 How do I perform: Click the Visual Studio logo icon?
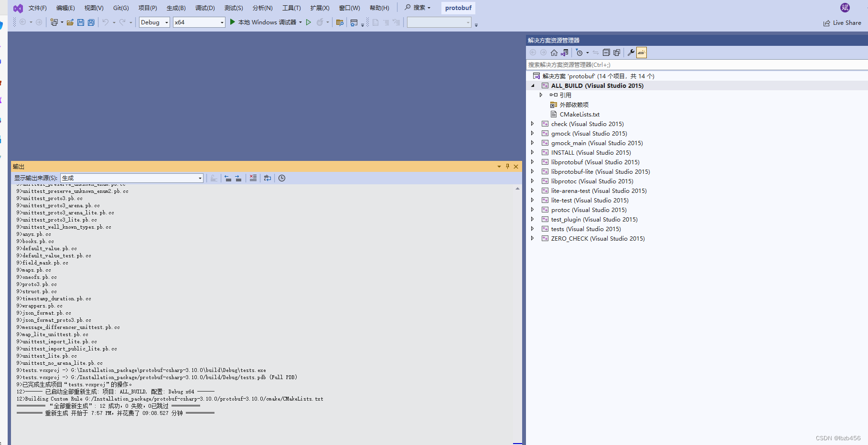(18, 8)
